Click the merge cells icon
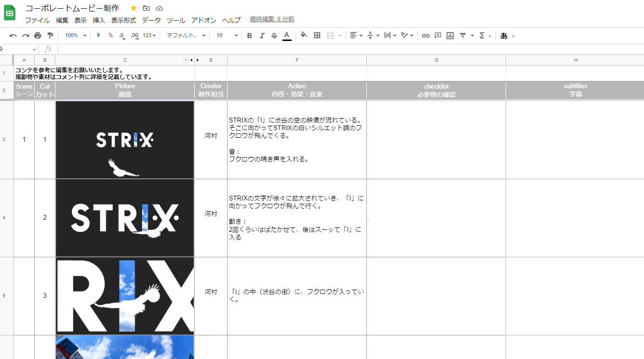 click(330, 36)
